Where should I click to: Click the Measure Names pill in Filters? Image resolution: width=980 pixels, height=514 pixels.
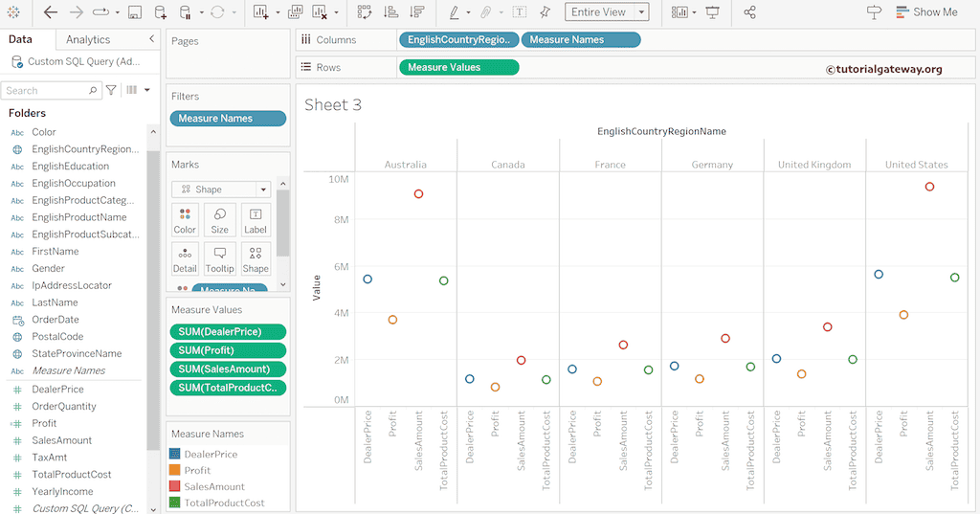[x=228, y=118]
